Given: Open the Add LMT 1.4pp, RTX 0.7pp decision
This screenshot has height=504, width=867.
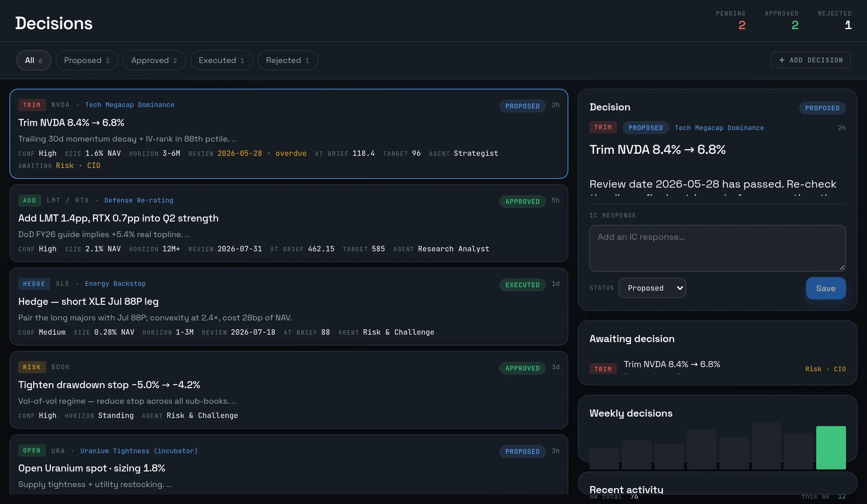Looking at the screenshot, I should (x=118, y=218).
